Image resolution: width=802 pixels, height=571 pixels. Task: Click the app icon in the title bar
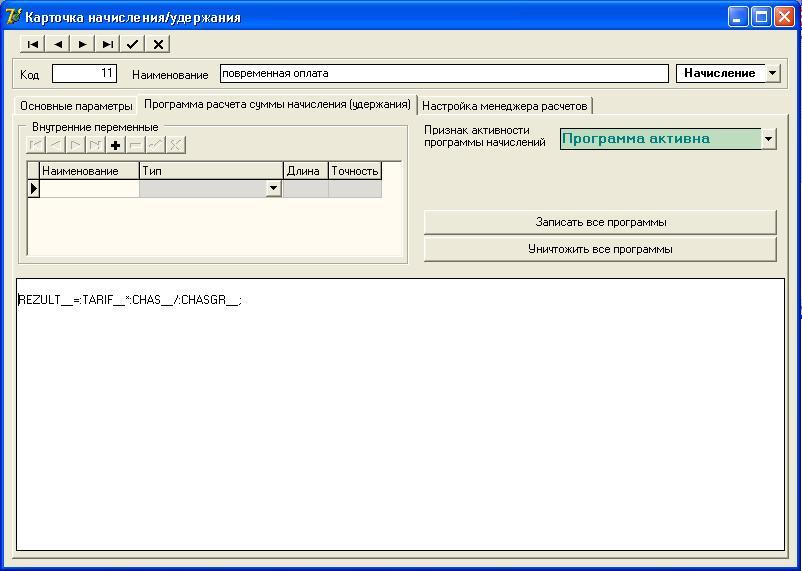click(13, 17)
